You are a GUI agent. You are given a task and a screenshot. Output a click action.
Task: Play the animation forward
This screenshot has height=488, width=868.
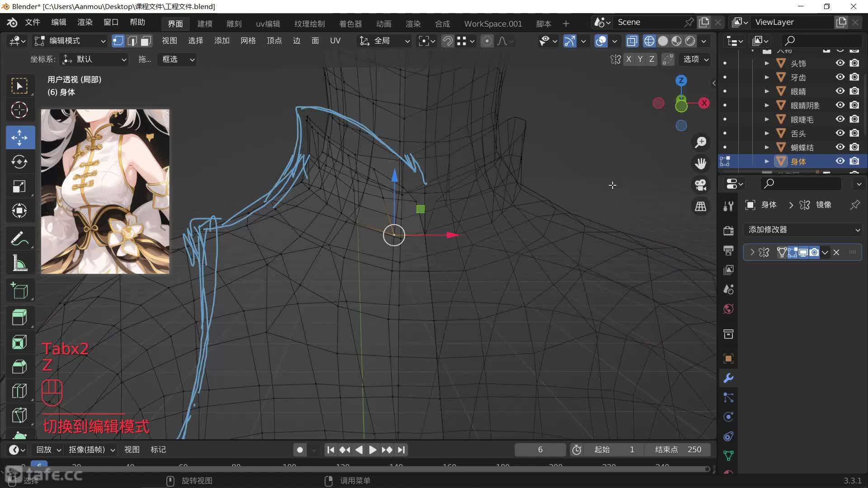[373, 450]
